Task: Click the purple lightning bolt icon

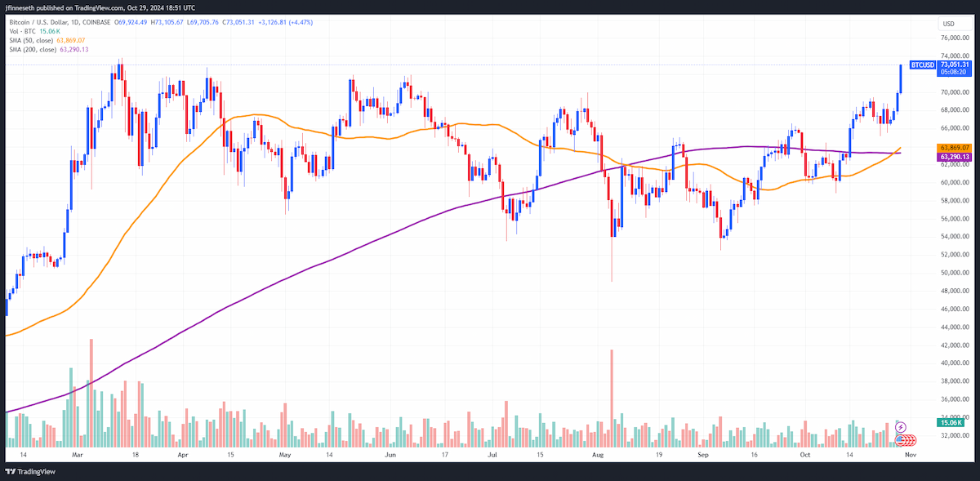Action: click(x=900, y=427)
